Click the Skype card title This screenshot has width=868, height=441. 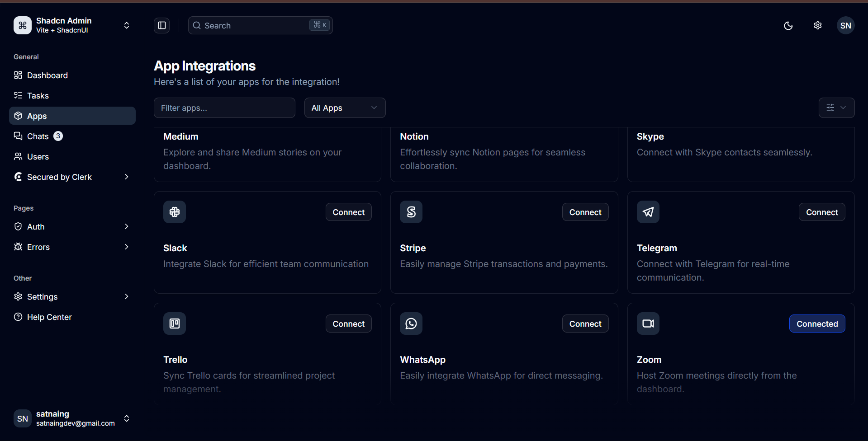650,136
